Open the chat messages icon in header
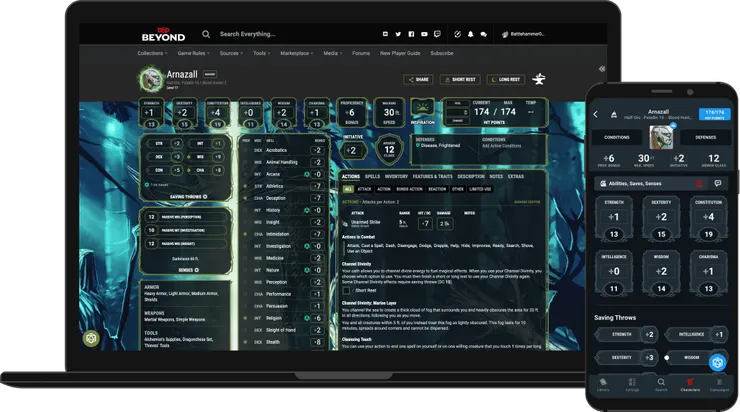The image size is (740, 412). click(483, 34)
